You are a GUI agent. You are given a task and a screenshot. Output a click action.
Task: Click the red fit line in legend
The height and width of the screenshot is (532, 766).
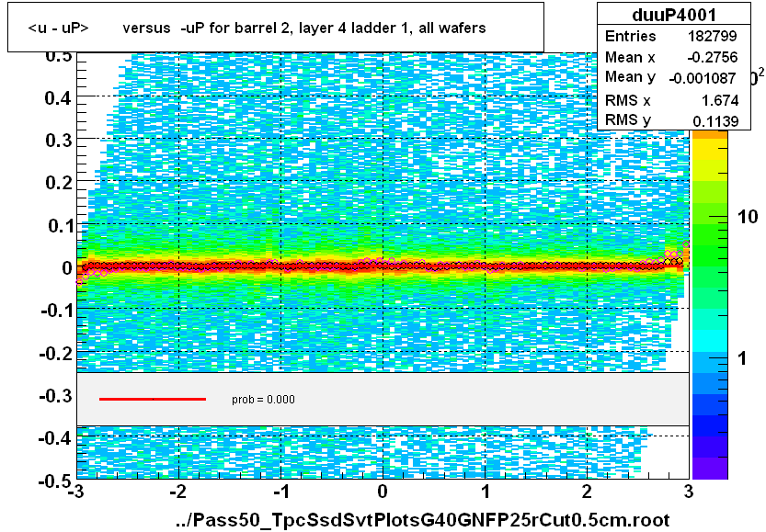pyautogui.click(x=153, y=400)
